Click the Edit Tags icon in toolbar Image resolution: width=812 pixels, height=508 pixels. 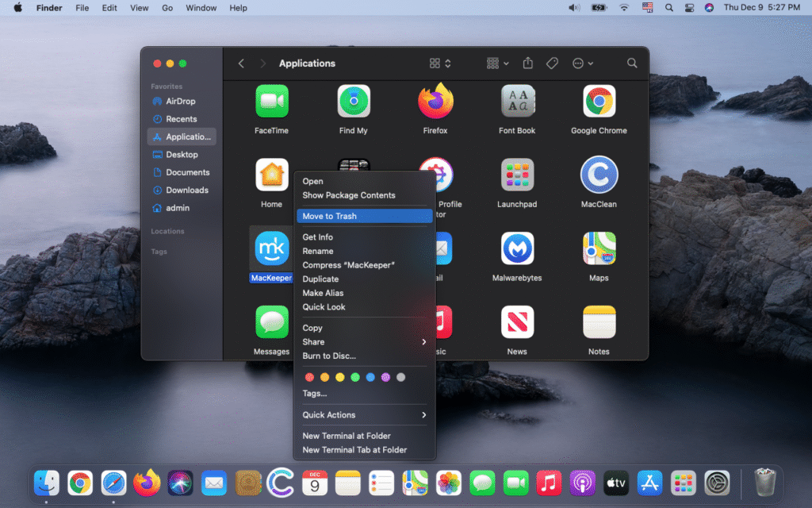click(x=553, y=63)
